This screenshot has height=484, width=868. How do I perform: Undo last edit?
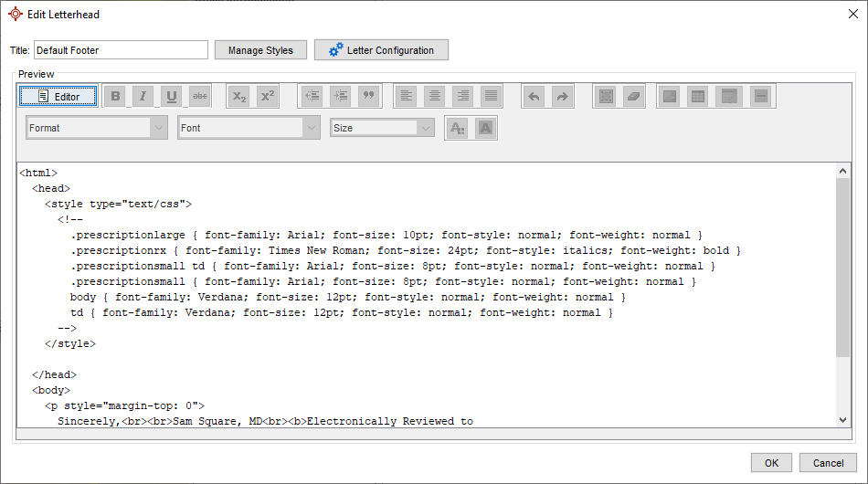click(534, 96)
